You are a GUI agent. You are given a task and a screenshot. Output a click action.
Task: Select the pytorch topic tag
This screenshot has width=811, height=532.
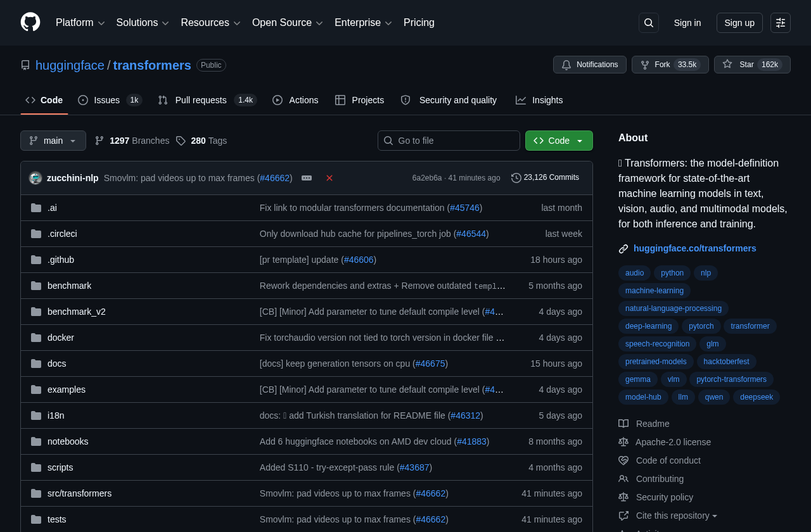701,326
